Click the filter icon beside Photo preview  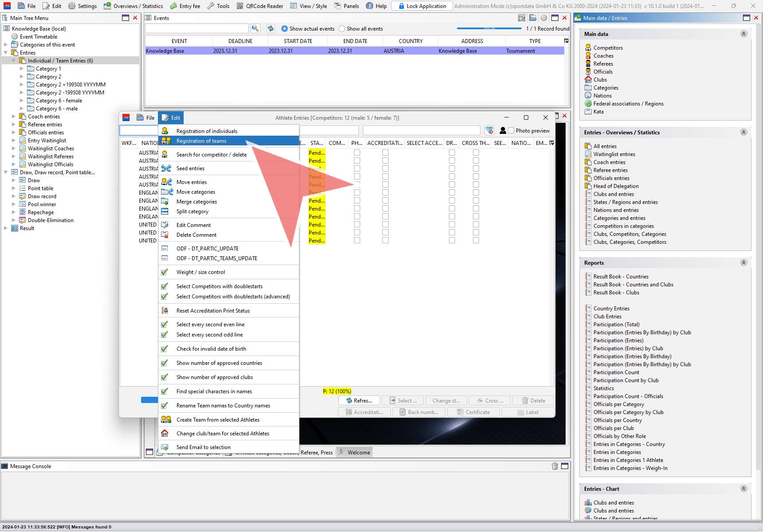click(489, 130)
